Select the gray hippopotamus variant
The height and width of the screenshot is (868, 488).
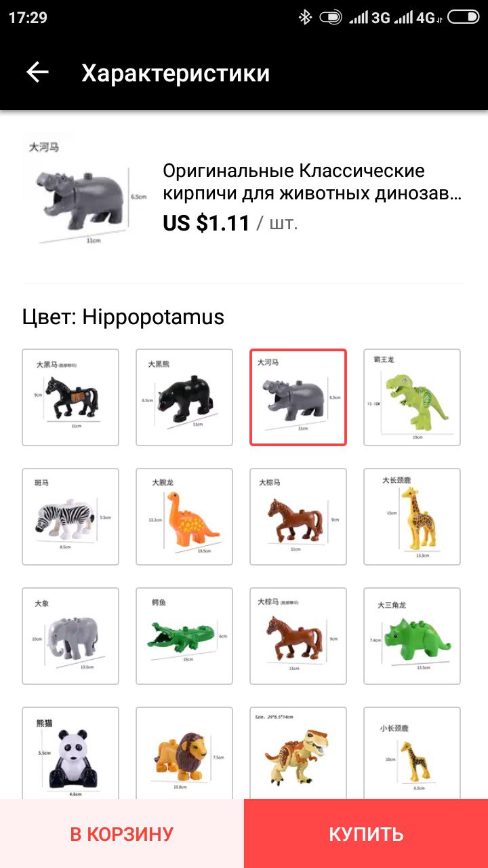(x=298, y=397)
